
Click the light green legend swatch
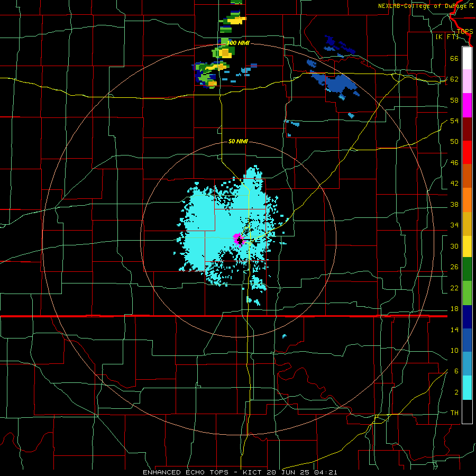click(467, 293)
